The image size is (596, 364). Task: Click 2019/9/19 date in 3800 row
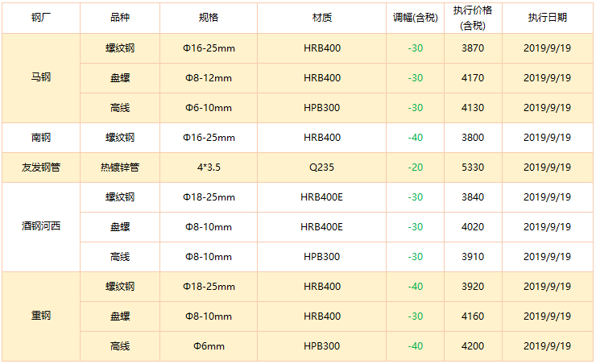pos(547,138)
